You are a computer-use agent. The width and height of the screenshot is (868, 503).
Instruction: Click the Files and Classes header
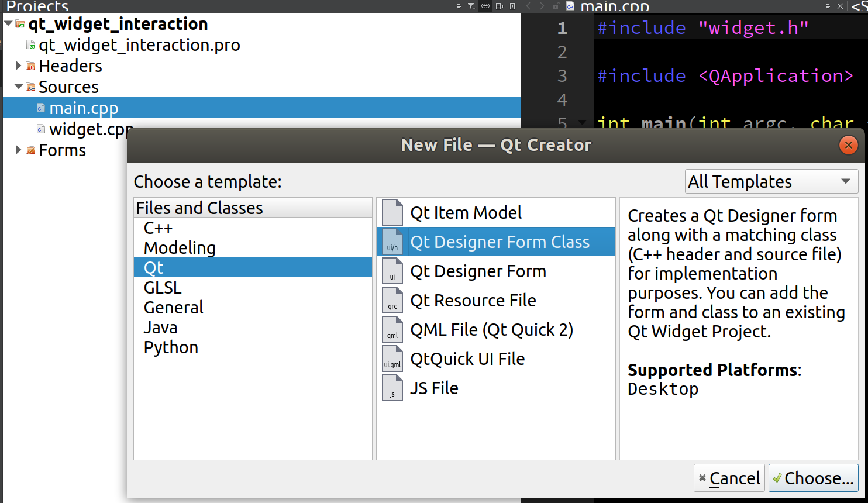click(x=253, y=208)
